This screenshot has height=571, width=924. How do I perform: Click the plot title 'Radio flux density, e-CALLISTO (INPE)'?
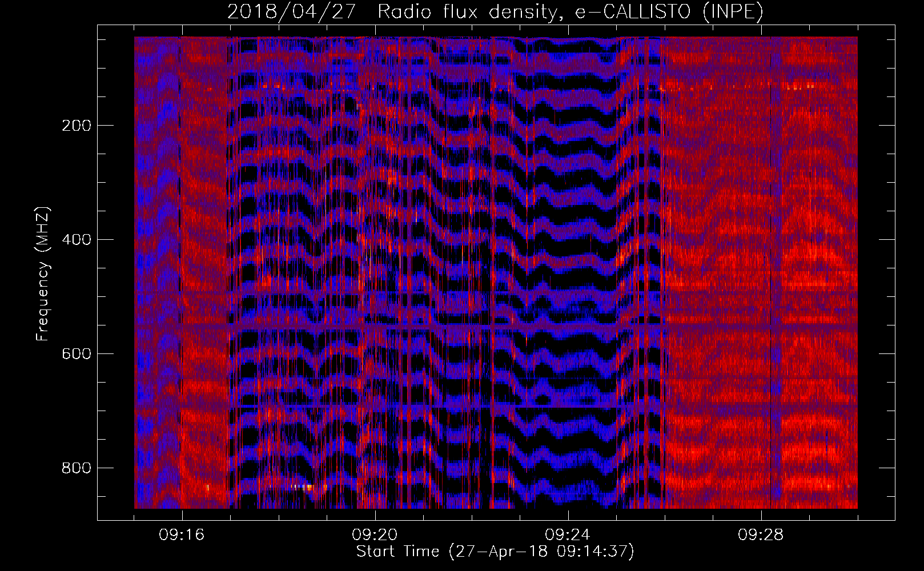coord(571,11)
